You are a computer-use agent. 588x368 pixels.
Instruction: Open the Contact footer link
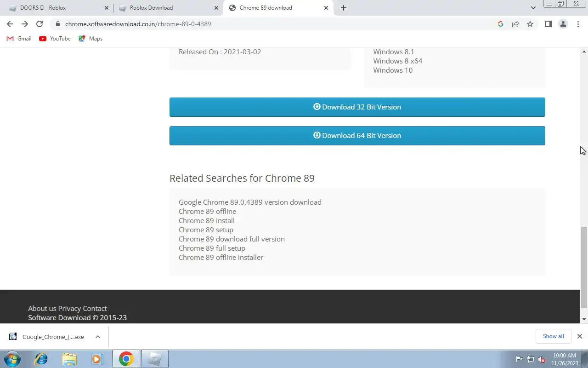point(95,309)
